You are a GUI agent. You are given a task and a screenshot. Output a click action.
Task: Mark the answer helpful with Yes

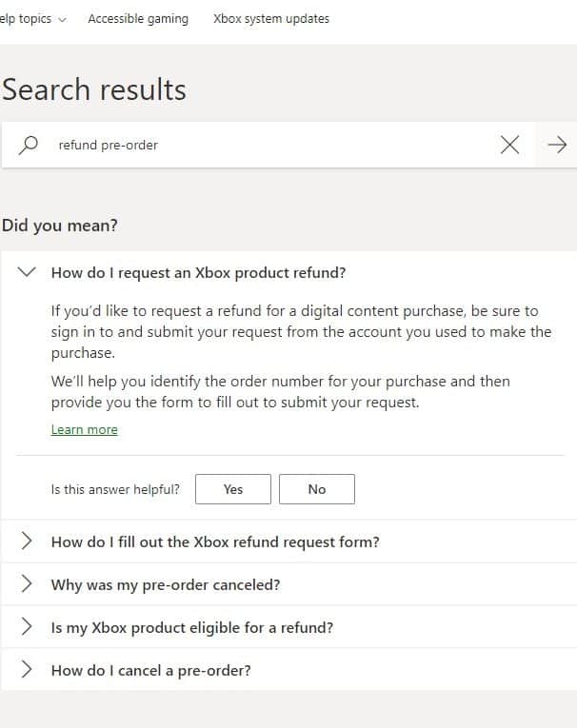pos(232,489)
